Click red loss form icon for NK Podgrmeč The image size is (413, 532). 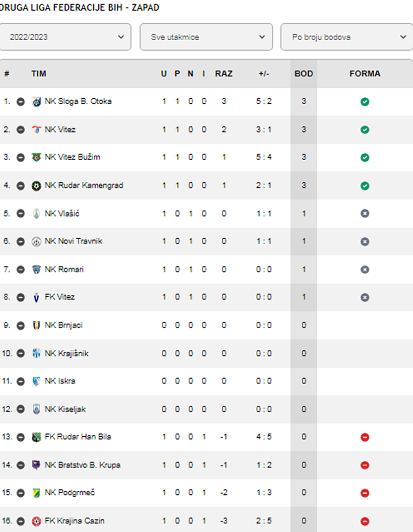(x=365, y=493)
